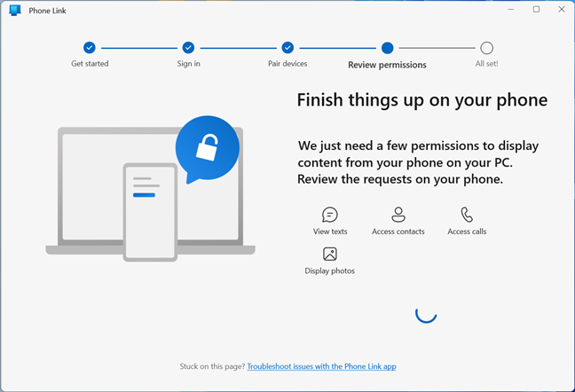This screenshot has height=392, width=575.
Task: Click the Get started step label
Action: (x=89, y=64)
